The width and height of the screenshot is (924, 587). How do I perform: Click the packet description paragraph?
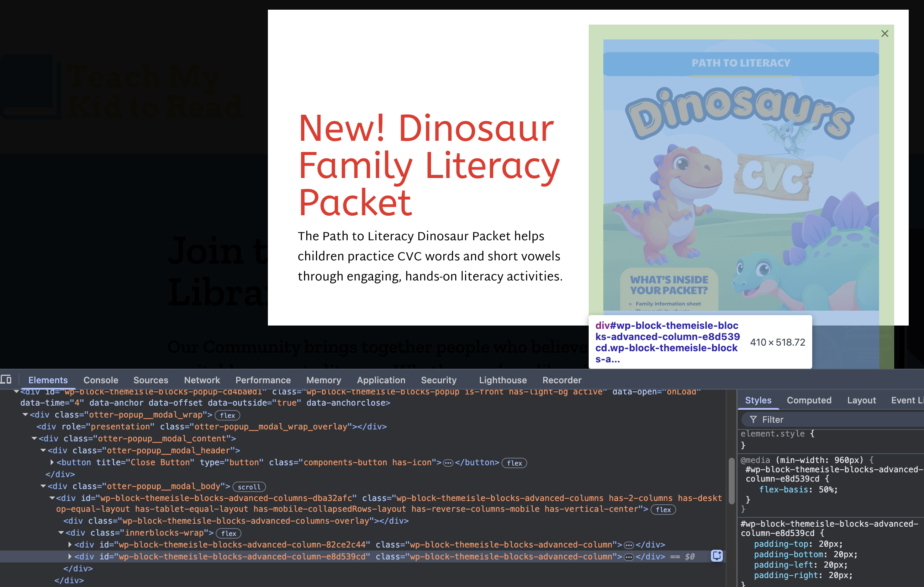(x=430, y=256)
